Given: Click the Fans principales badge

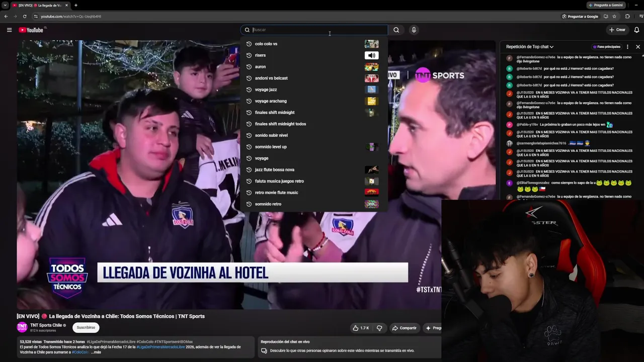Looking at the screenshot, I should tap(607, 47).
